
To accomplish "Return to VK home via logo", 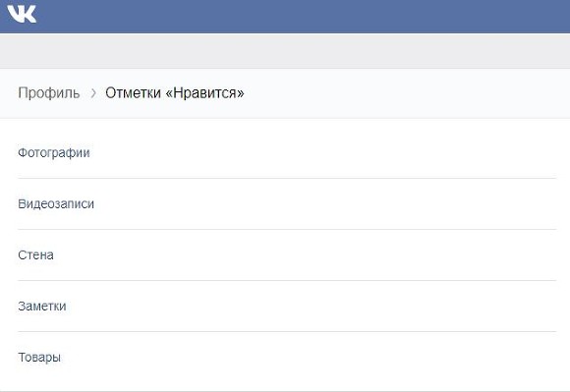I will (x=22, y=14).
